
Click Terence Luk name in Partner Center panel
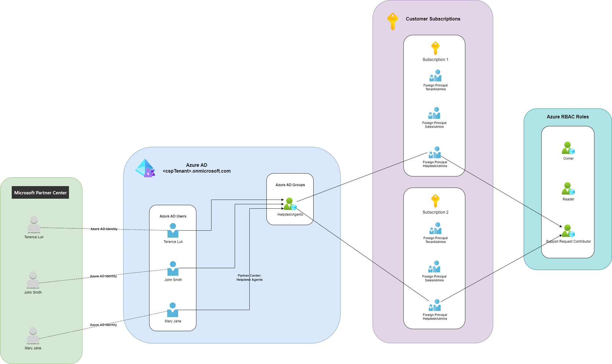34,237
